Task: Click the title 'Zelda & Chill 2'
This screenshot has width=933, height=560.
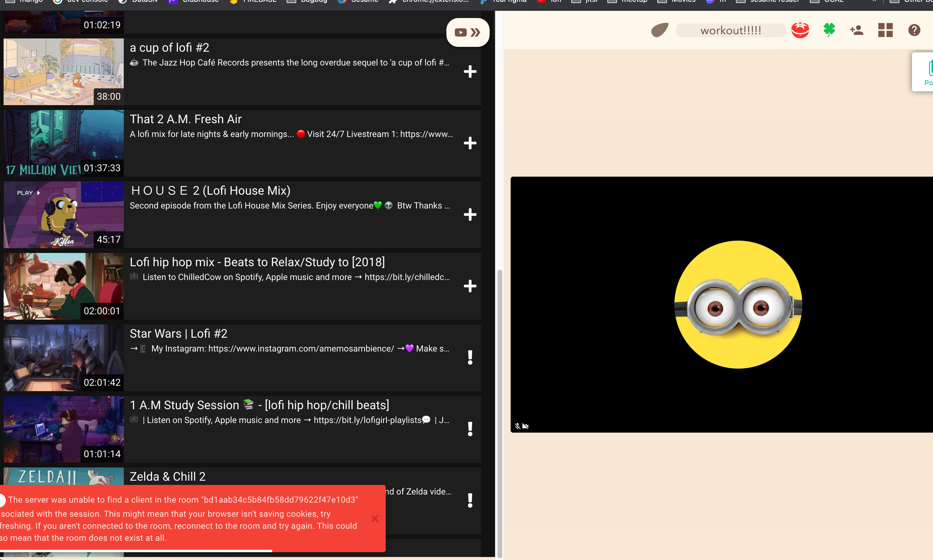Action: (168, 476)
